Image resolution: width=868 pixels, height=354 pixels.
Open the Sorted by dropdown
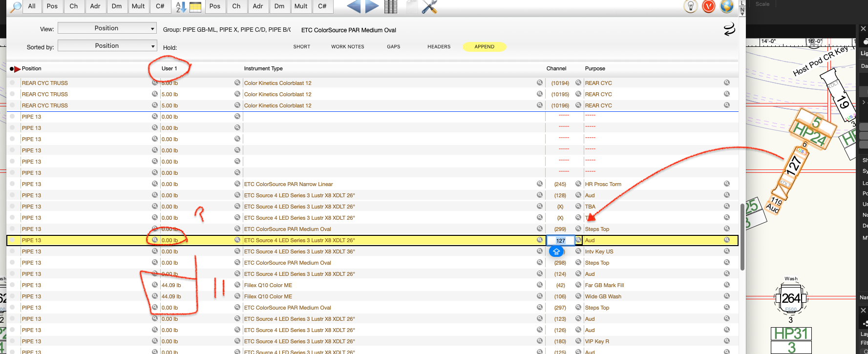coord(107,46)
